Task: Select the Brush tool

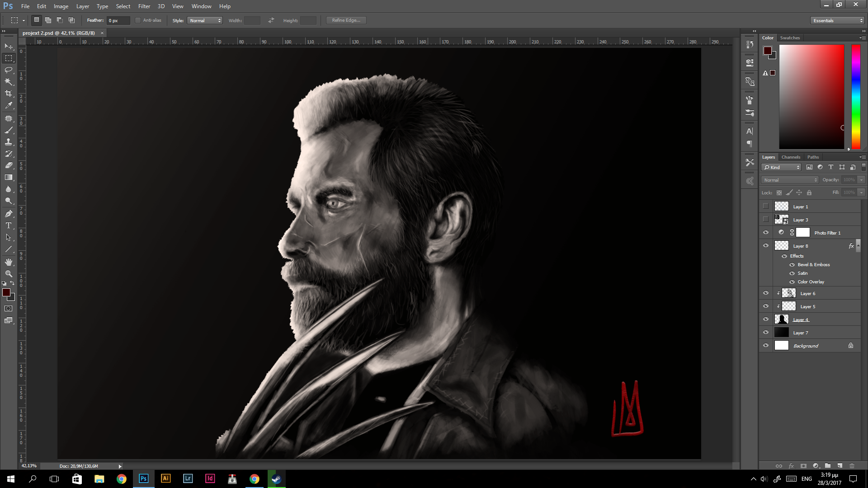Action: coord(9,130)
